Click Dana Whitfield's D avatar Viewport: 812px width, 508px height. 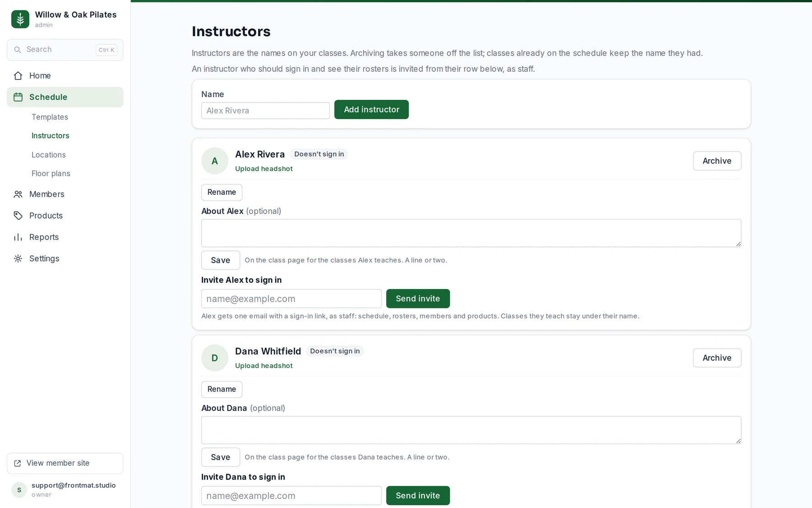point(215,358)
